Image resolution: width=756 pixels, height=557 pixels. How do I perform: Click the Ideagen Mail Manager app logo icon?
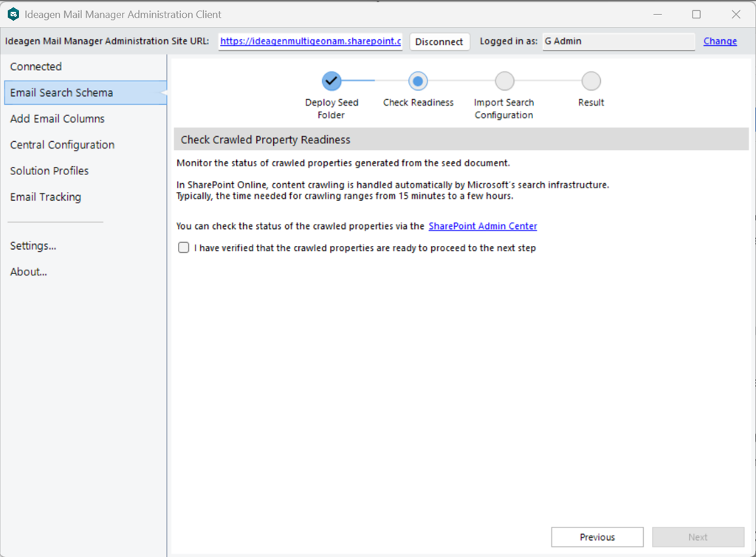(13, 15)
